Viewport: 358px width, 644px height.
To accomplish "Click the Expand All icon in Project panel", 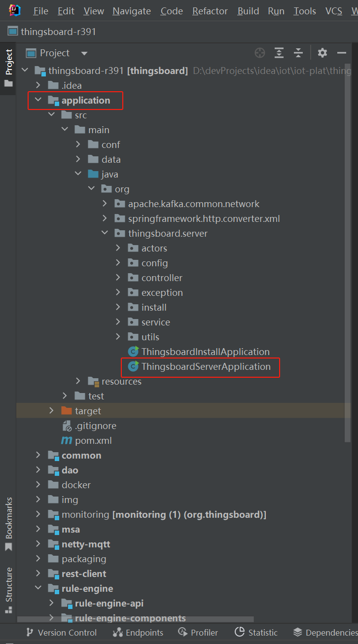I will click(x=279, y=53).
